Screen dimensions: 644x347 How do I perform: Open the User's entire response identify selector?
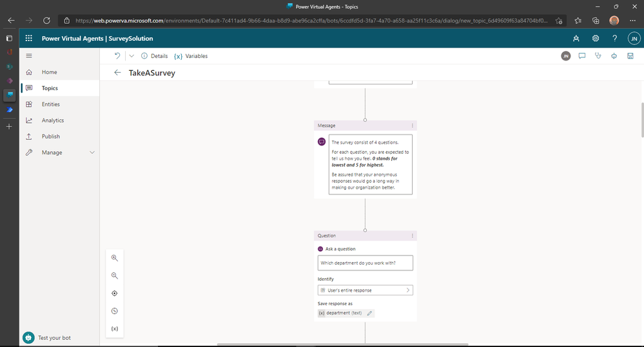(365, 290)
